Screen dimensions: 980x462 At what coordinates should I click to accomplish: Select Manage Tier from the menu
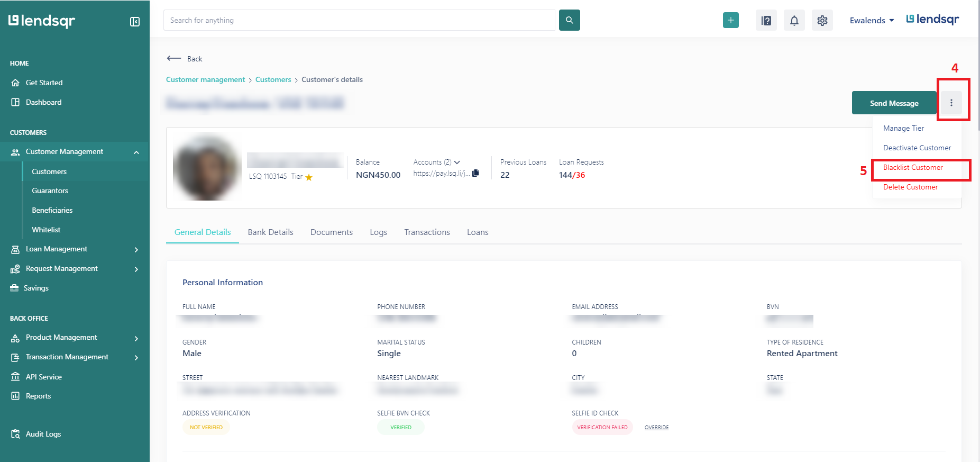(904, 128)
